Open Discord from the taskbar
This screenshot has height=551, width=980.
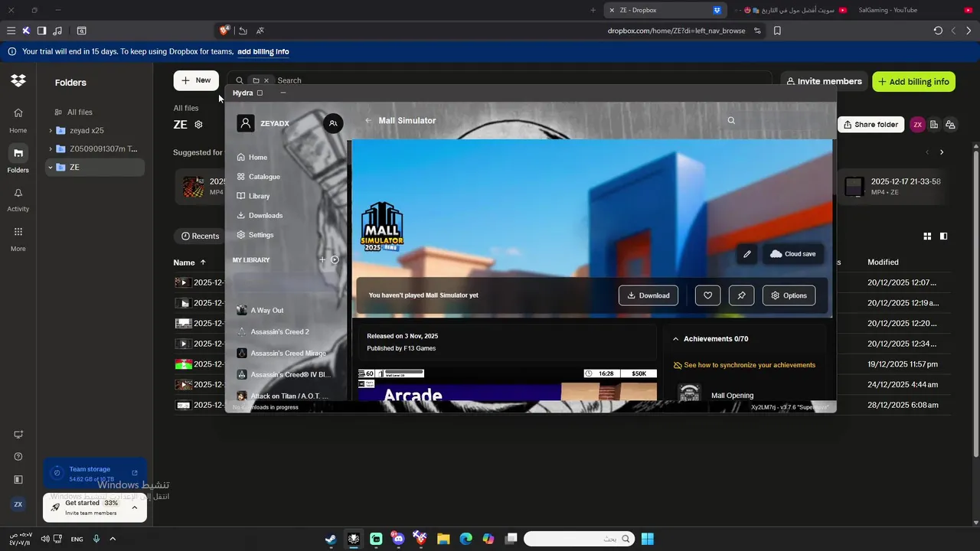[x=398, y=539]
